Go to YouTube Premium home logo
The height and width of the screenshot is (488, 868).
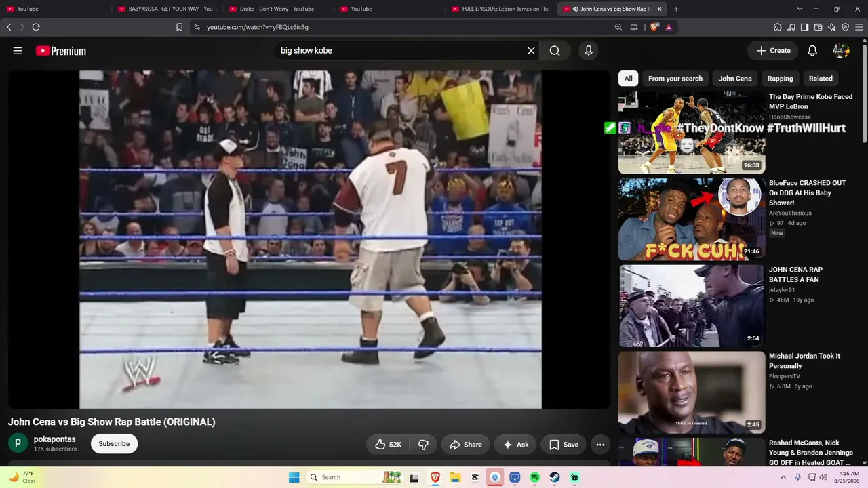click(61, 51)
